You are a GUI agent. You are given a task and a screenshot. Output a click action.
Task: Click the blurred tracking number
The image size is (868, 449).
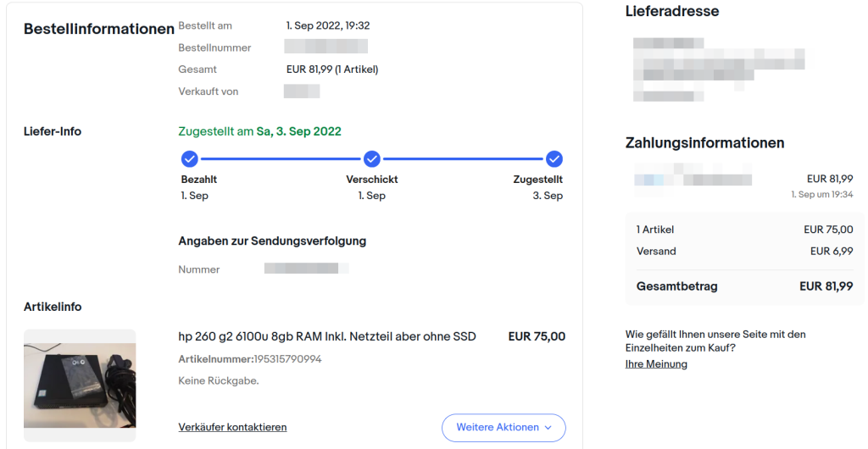[307, 269]
